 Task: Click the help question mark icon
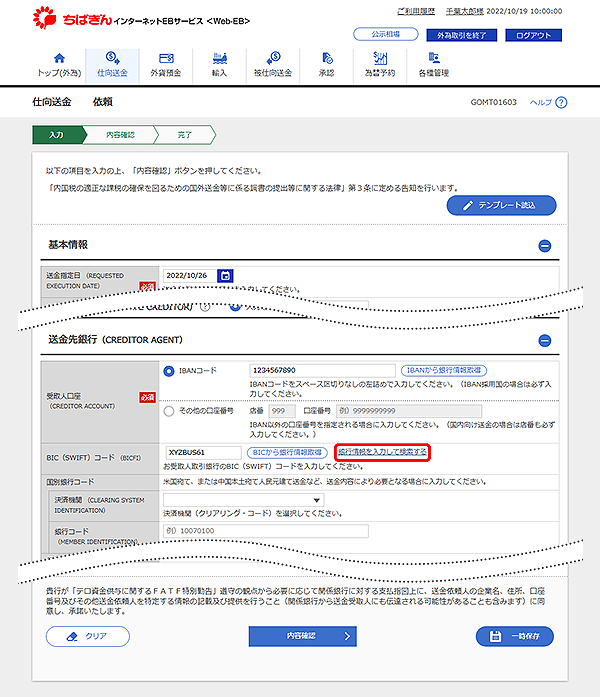pos(561,102)
